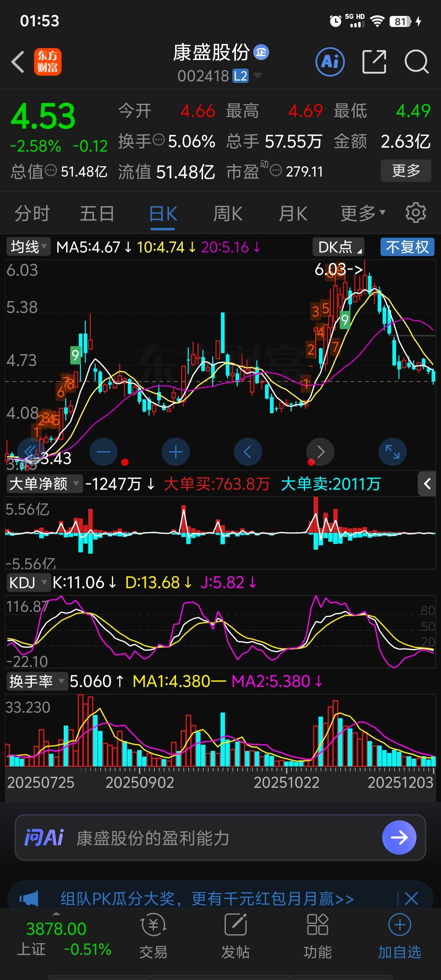
Task: Open 功能 functions icon
Action: tap(318, 936)
